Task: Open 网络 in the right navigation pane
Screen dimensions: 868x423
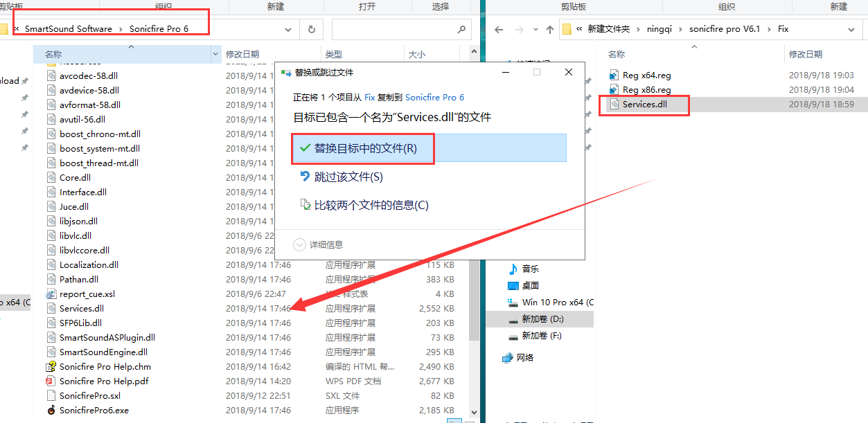Action: [x=525, y=357]
